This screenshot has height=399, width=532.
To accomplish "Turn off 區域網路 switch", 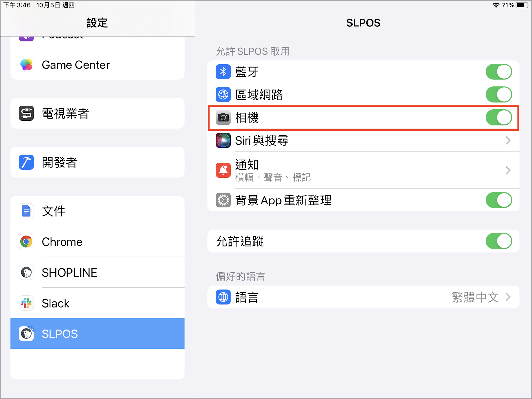I will tap(499, 95).
